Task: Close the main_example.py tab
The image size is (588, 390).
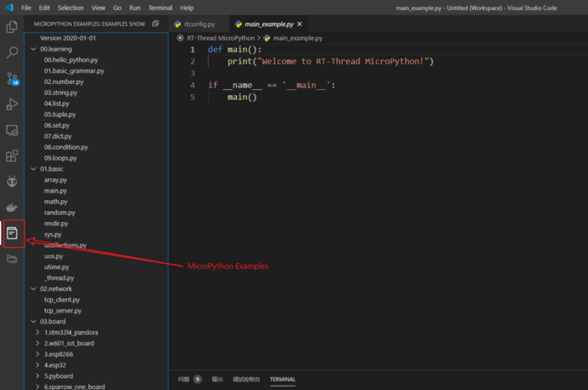Action: click(299, 24)
